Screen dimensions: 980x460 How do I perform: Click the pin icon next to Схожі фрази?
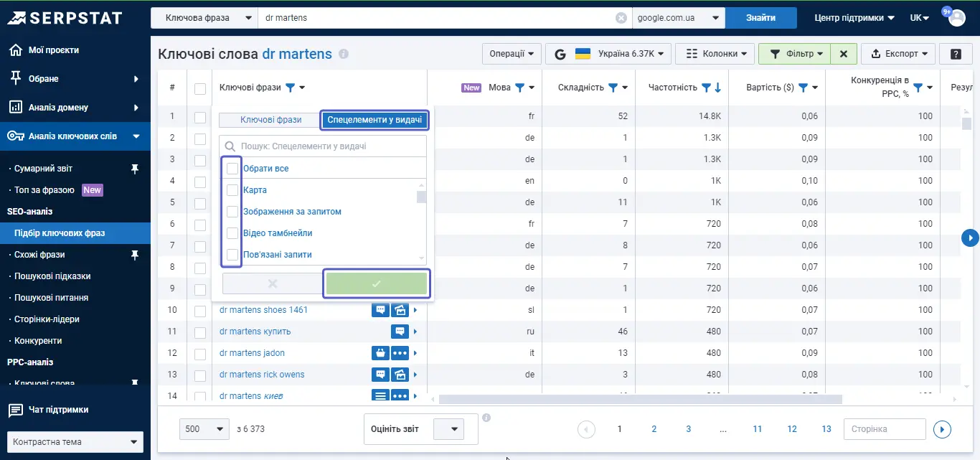(135, 255)
